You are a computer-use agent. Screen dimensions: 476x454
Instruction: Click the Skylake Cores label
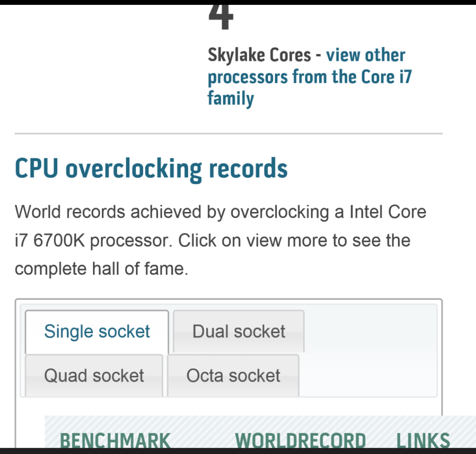[x=259, y=55]
